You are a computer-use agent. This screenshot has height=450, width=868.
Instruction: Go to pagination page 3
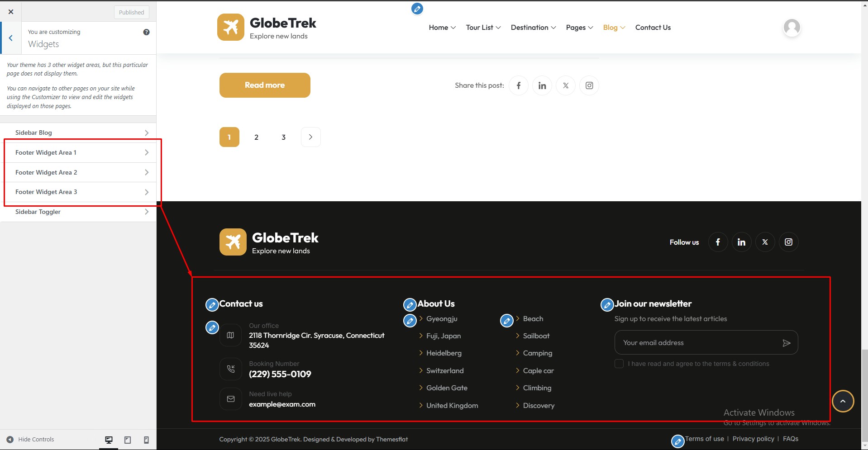click(284, 137)
